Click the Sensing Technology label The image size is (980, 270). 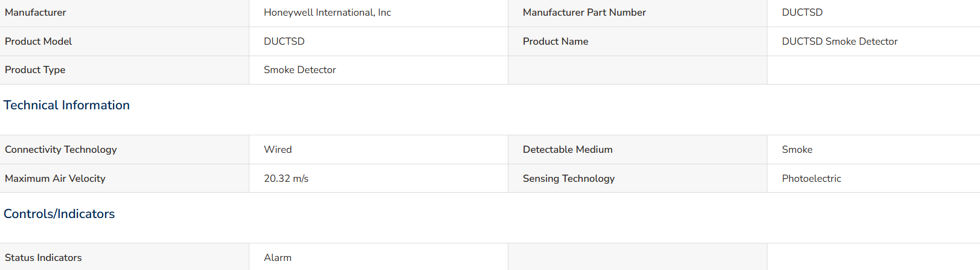(568, 179)
